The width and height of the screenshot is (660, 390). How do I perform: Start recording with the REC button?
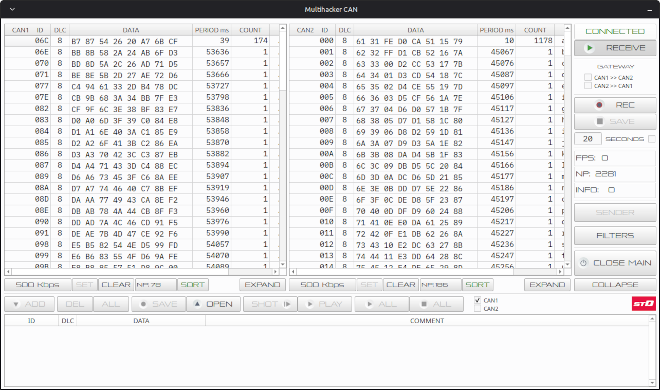coord(615,105)
